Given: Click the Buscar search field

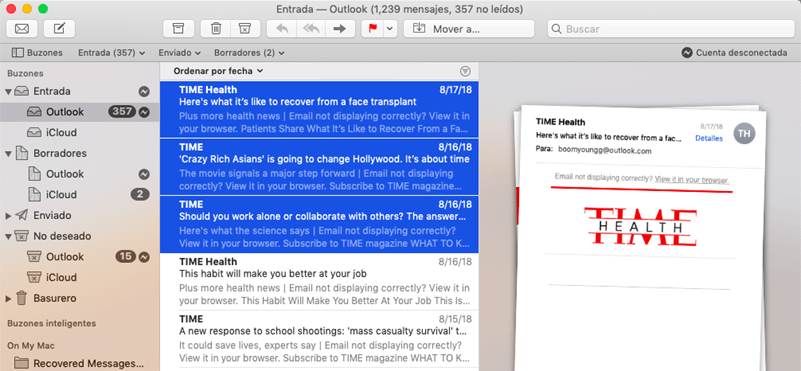Looking at the screenshot, I should (x=671, y=29).
